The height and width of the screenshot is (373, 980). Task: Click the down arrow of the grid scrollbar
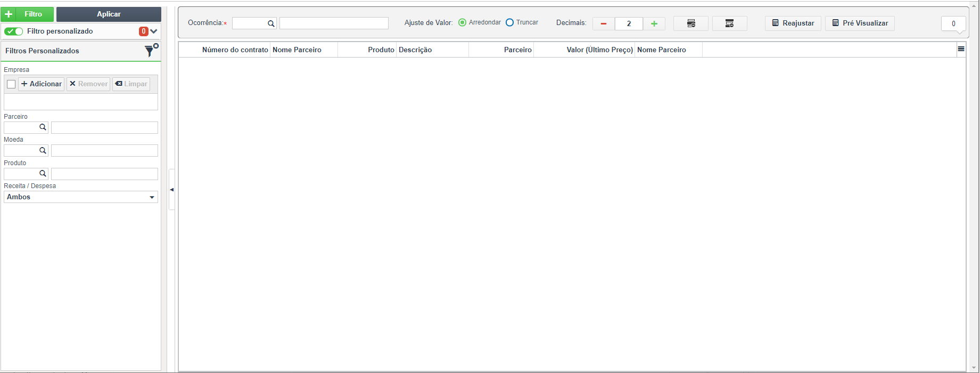tap(974, 368)
